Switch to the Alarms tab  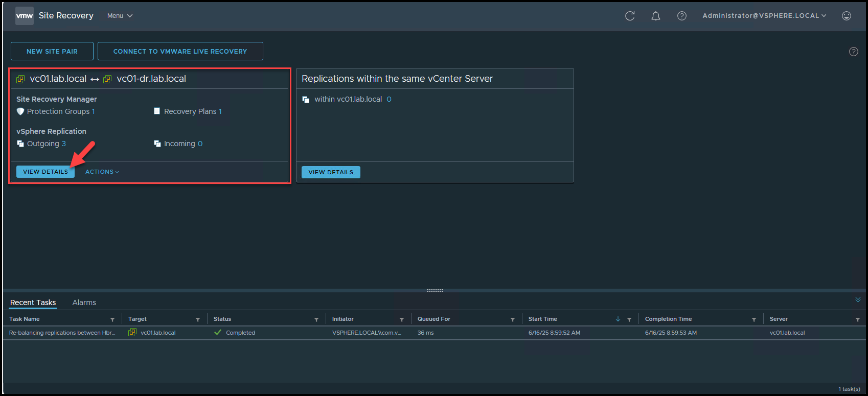click(x=84, y=302)
